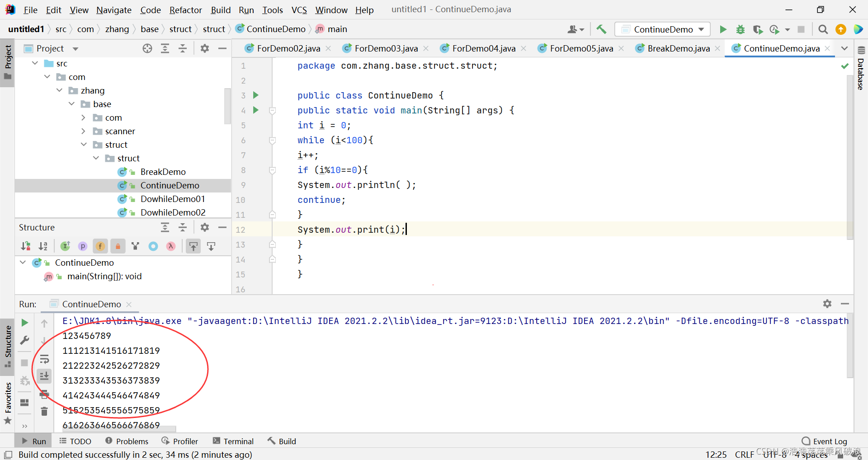Image resolution: width=868 pixels, height=460 pixels.
Task: Click run gutter arrow on line 3
Action: pos(256,95)
